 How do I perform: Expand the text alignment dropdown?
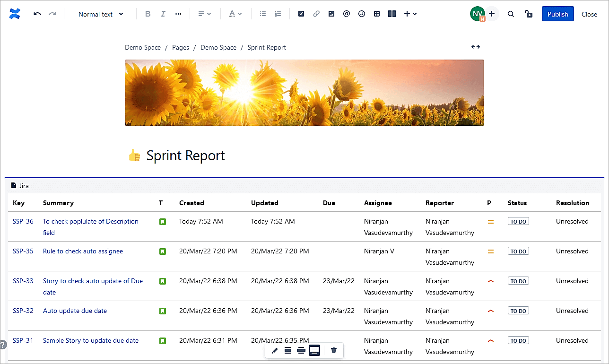pos(204,14)
